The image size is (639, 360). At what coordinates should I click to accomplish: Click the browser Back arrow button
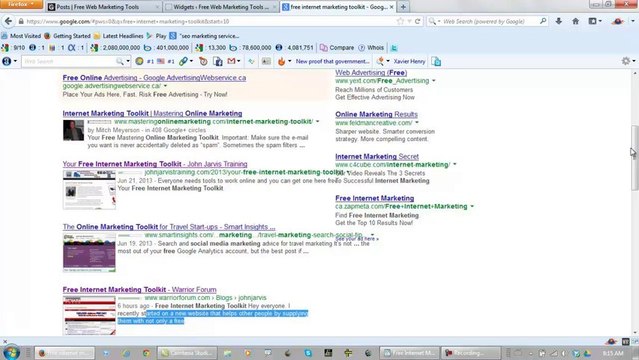(x=9, y=21)
